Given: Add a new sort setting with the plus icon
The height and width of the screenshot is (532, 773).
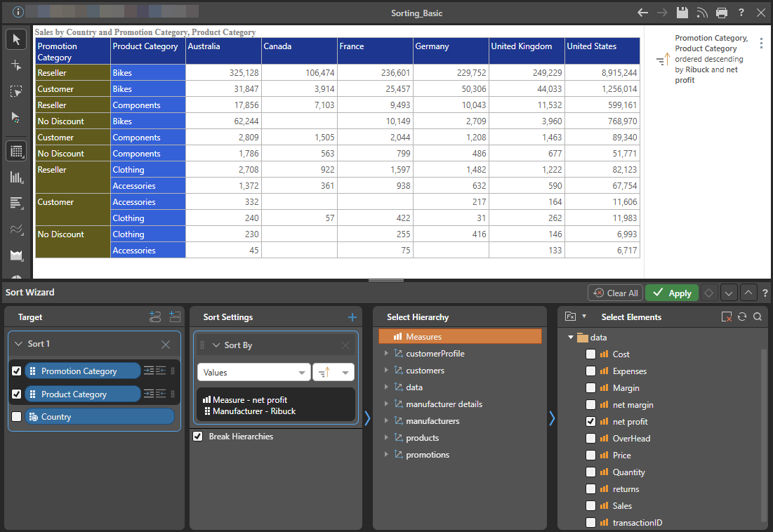Looking at the screenshot, I should tap(352, 317).
